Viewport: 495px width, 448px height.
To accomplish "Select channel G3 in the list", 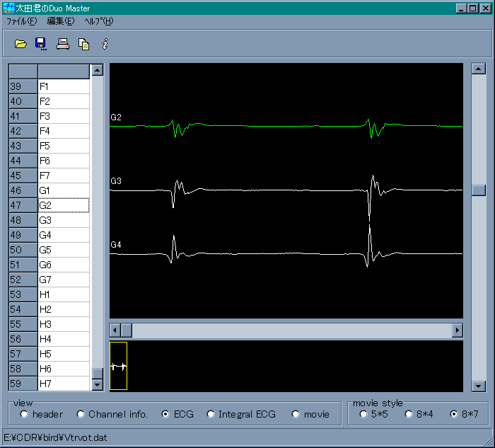I will pos(63,220).
